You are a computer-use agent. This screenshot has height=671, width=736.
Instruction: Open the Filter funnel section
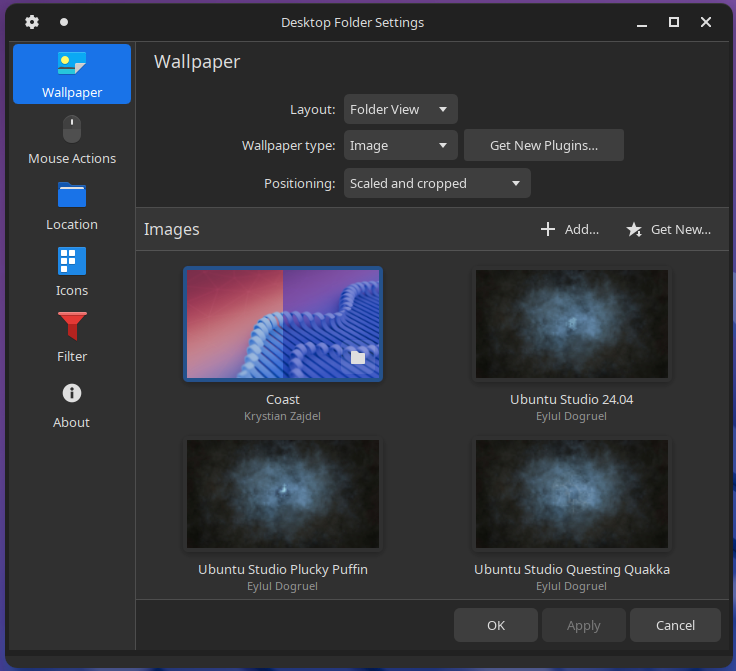(72, 338)
